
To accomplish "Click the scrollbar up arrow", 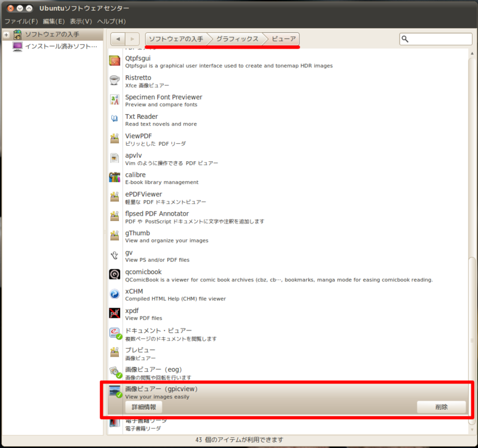I will (x=472, y=53).
